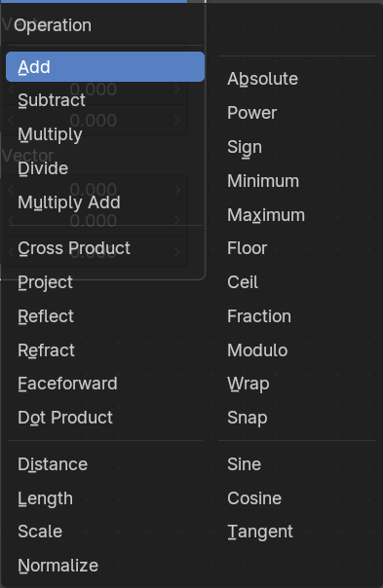This screenshot has width=383, height=588.
Task: Select the Refract operation
Action: click(105, 350)
